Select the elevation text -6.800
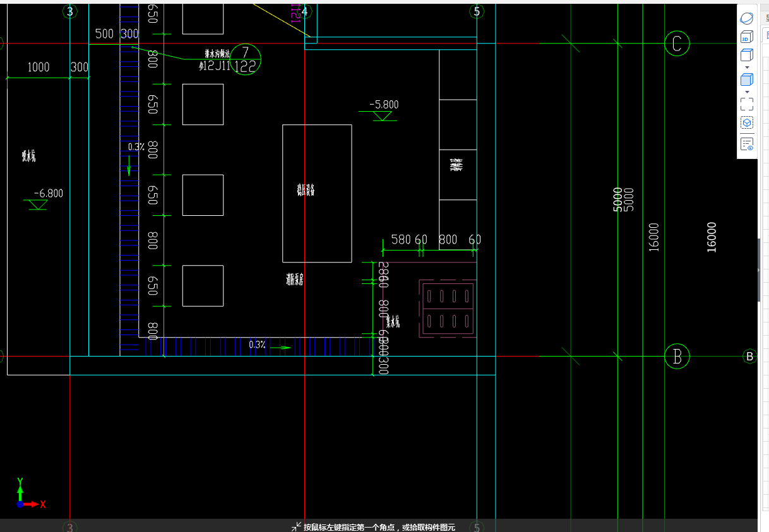 tap(48, 194)
